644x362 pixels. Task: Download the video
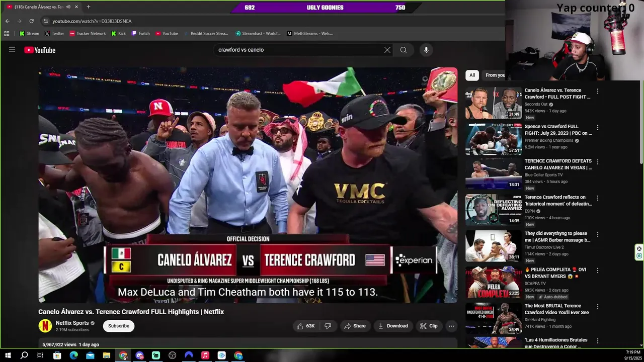[393, 326]
